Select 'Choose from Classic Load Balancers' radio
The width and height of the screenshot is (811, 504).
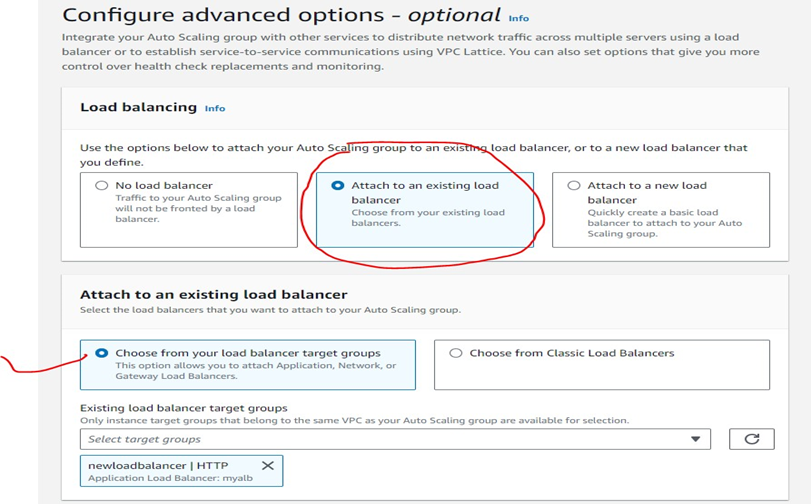click(x=456, y=353)
